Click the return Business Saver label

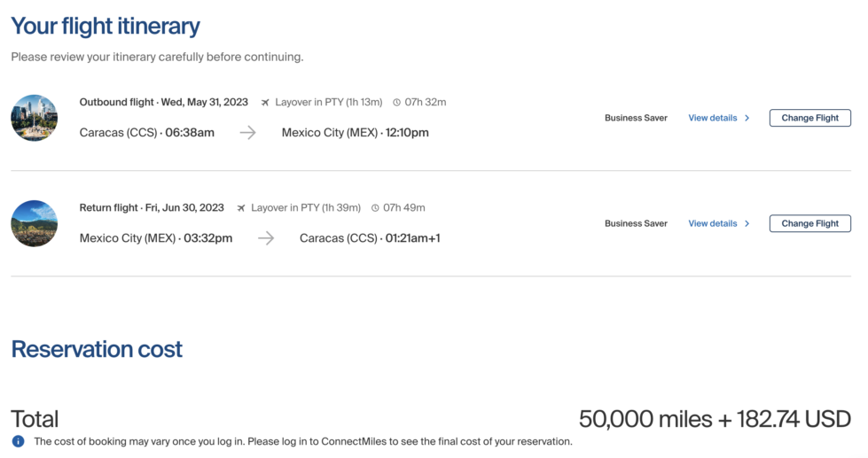(x=636, y=223)
